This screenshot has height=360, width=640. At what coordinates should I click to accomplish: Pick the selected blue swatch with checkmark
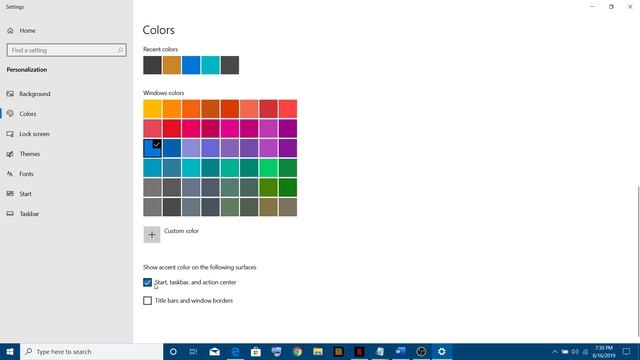pyautogui.click(x=152, y=148)
